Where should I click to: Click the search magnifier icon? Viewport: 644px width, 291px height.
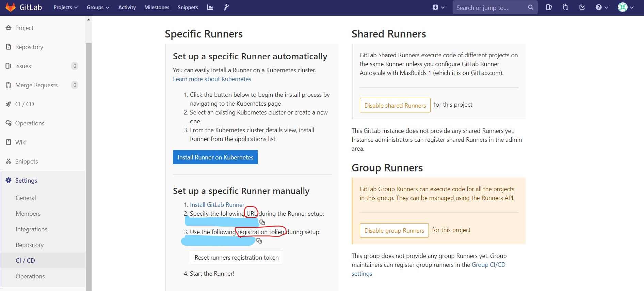530,7
